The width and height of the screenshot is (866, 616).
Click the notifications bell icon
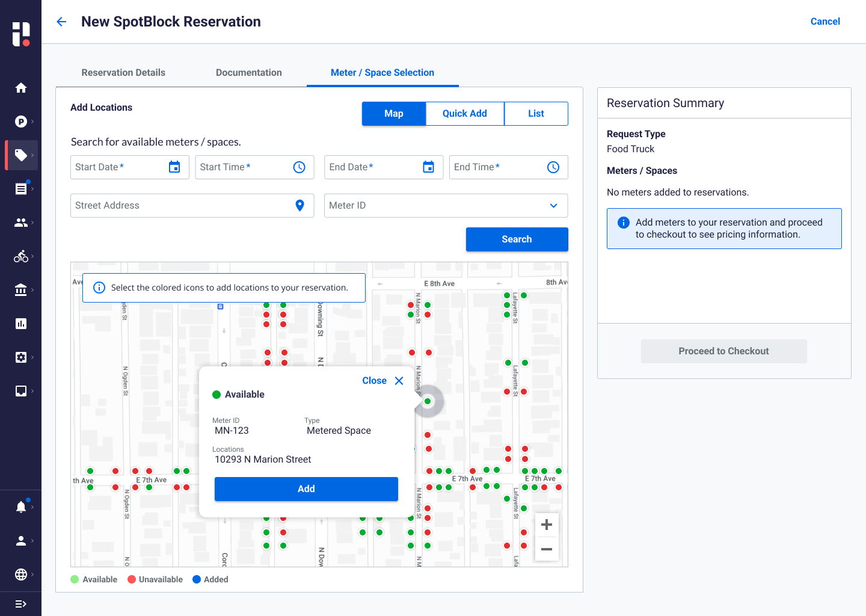pyautogui.click(x=21, y=507)
